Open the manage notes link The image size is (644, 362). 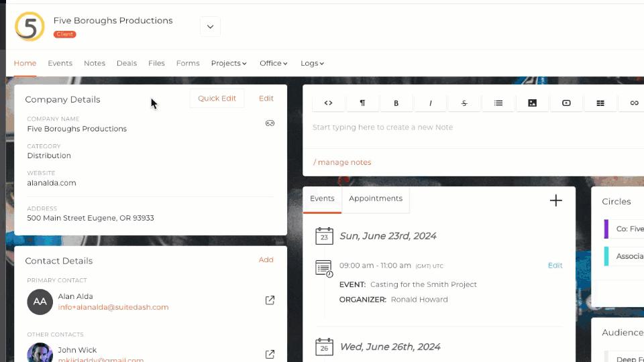coord(342,162)
